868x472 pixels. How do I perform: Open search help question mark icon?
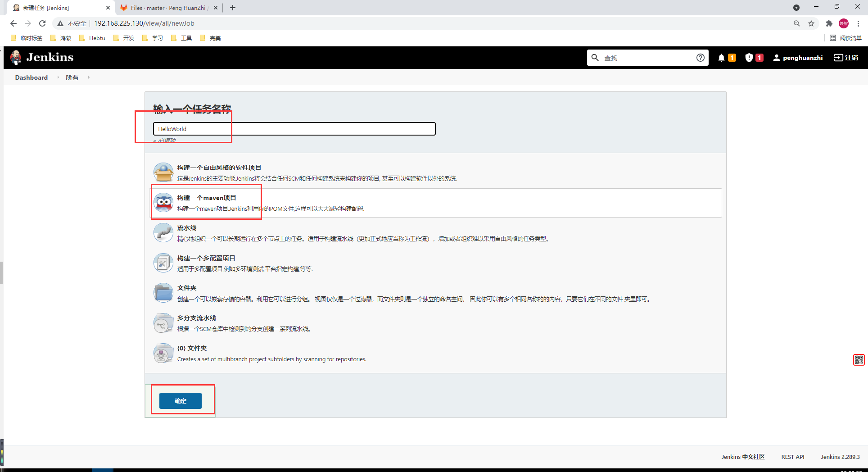(701, 58)
